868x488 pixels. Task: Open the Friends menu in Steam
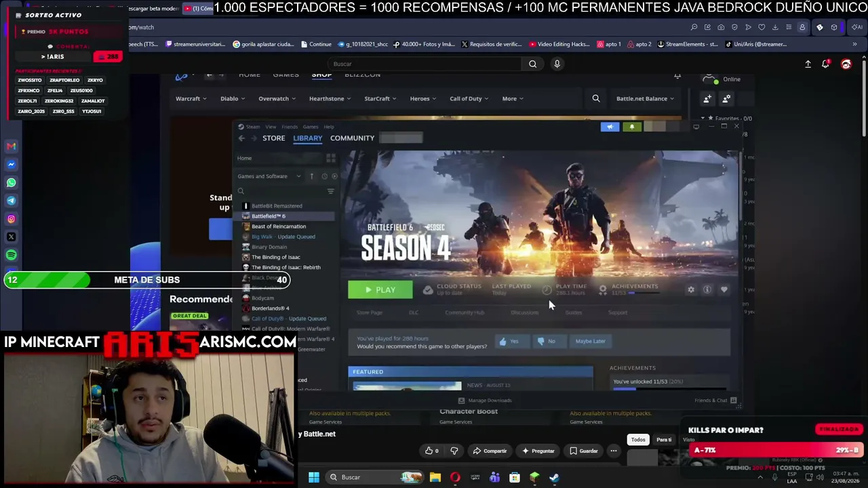(290, 127)
